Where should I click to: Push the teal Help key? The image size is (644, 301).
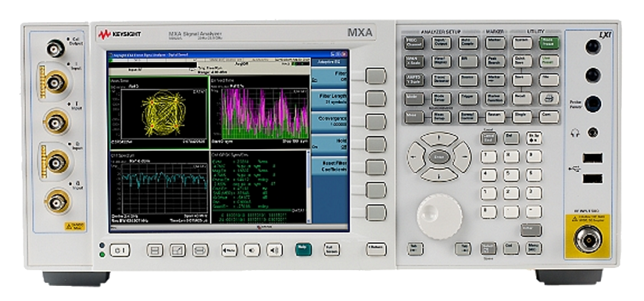click(303, 249)
